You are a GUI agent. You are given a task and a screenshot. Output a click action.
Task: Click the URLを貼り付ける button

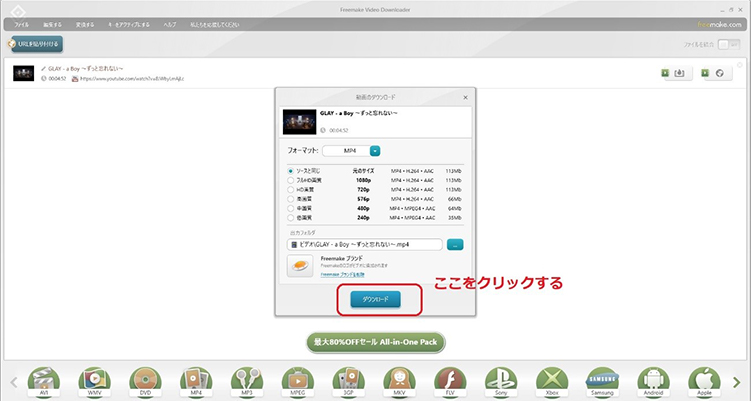[x=36, y=44]
